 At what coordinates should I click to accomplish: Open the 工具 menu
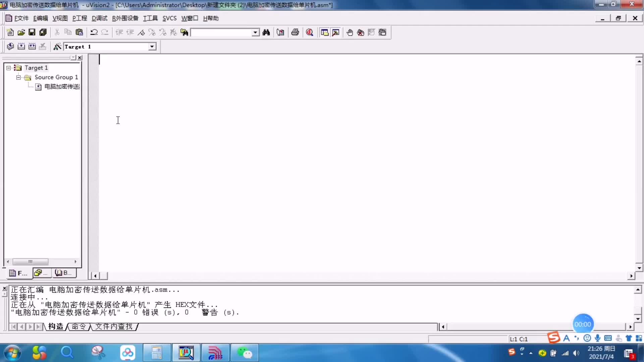coord(150,18)
